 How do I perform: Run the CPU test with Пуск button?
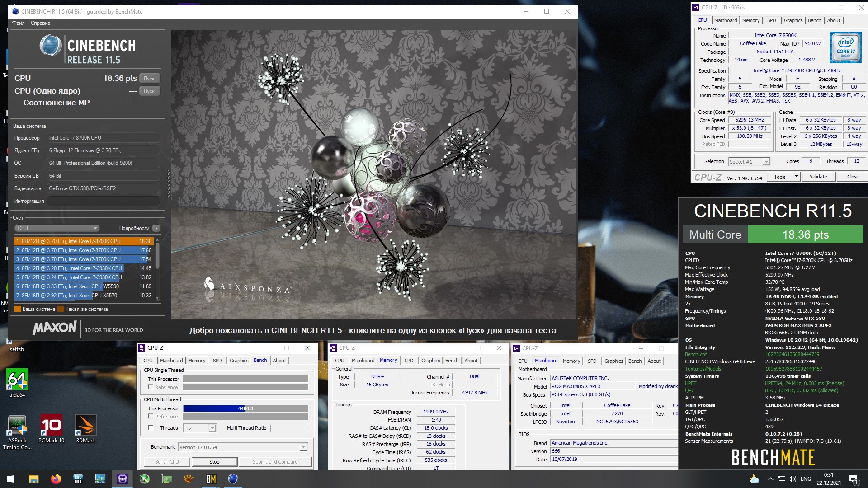(x=150, y=79)
